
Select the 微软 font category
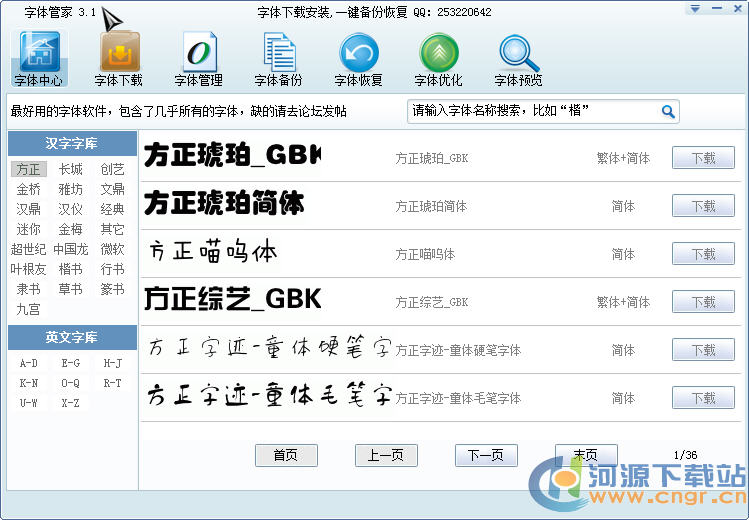pos(112,250)
